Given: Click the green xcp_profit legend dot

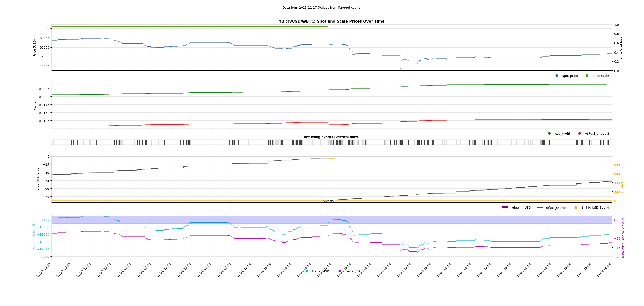Looking at the screenshot, I should [549, 133].
